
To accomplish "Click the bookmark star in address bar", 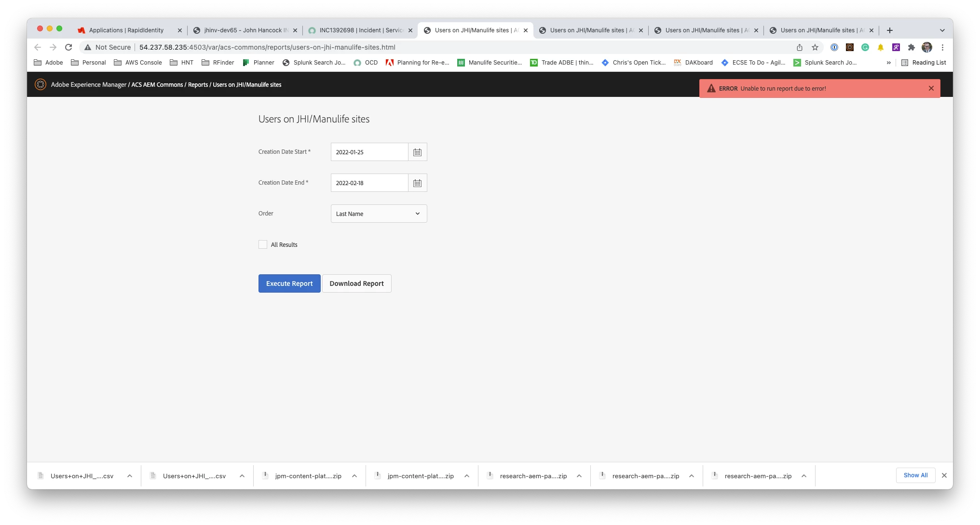I will point(815,47).
